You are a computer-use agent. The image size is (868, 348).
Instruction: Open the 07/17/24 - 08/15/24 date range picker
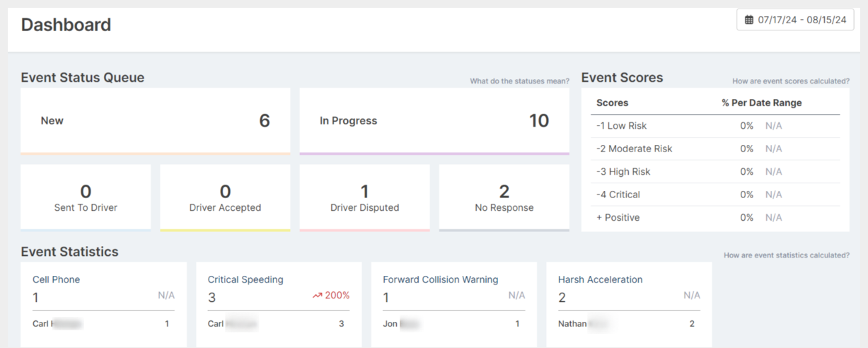[x=795, y=20]
